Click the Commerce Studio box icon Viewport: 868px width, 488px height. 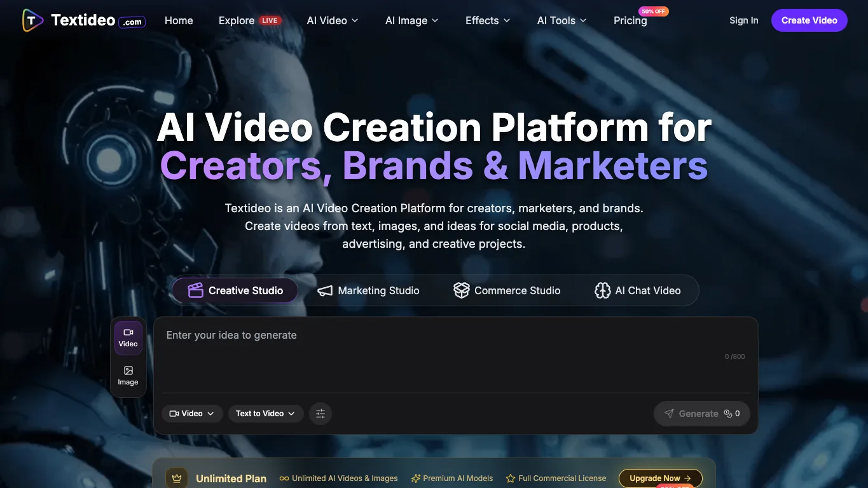click(x=461, y=290)
